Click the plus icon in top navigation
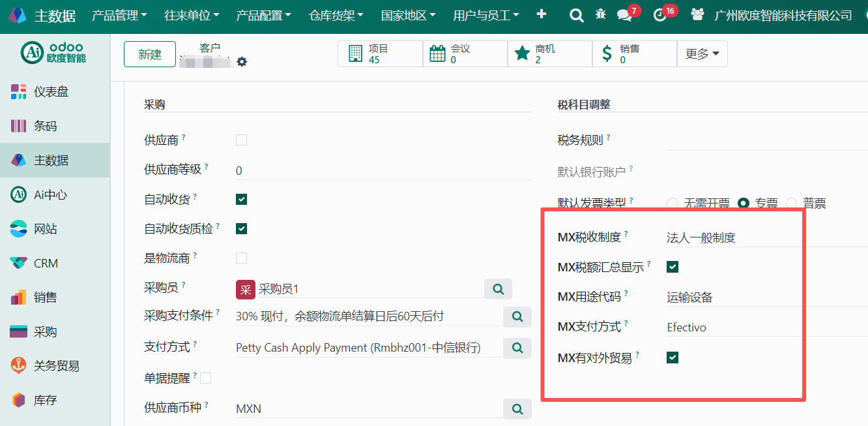Image resolution: width=868 pixels, height=426 pixels. [541, 14]
